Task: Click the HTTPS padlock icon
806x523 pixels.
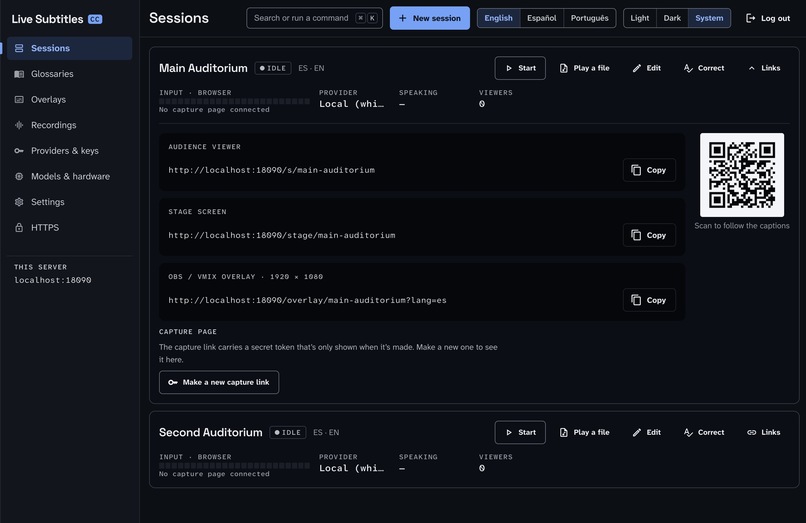Action: 19,228
